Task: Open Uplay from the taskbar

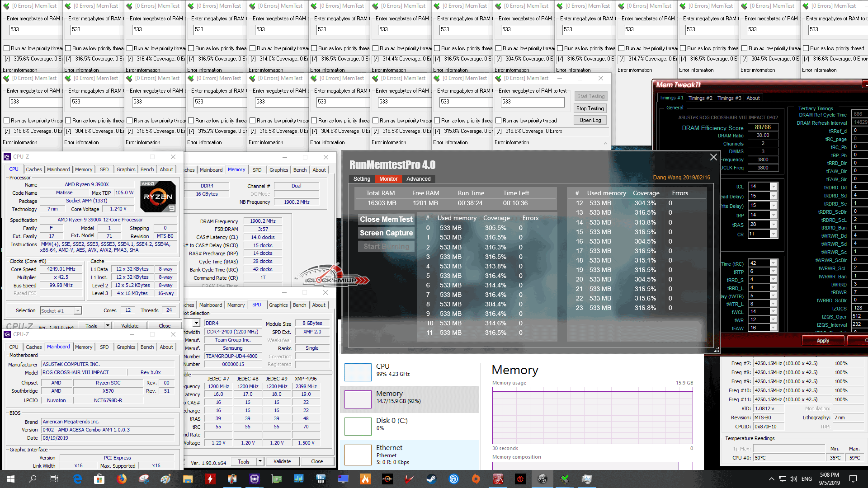Action: tap(454, 479)
